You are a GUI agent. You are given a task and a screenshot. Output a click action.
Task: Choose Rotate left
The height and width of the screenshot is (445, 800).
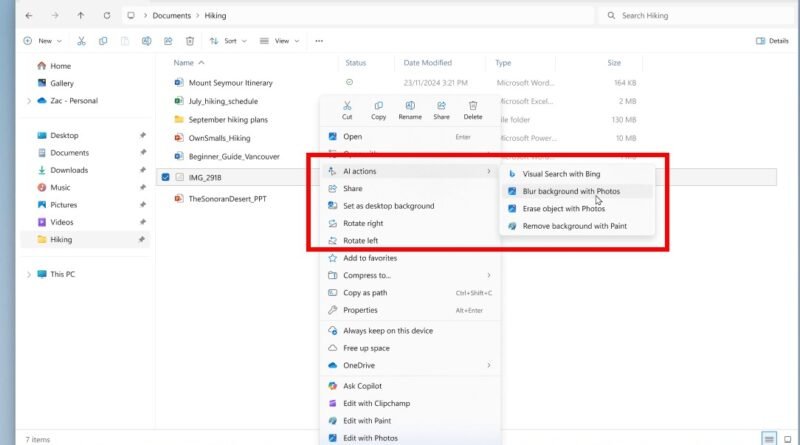point(410,240)
